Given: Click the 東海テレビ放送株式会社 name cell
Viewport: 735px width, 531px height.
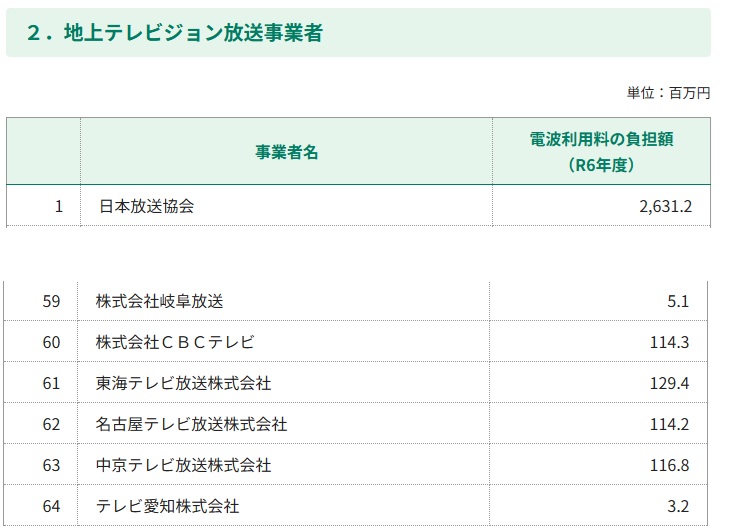Looking at the screenshot, I should point(184,383).
